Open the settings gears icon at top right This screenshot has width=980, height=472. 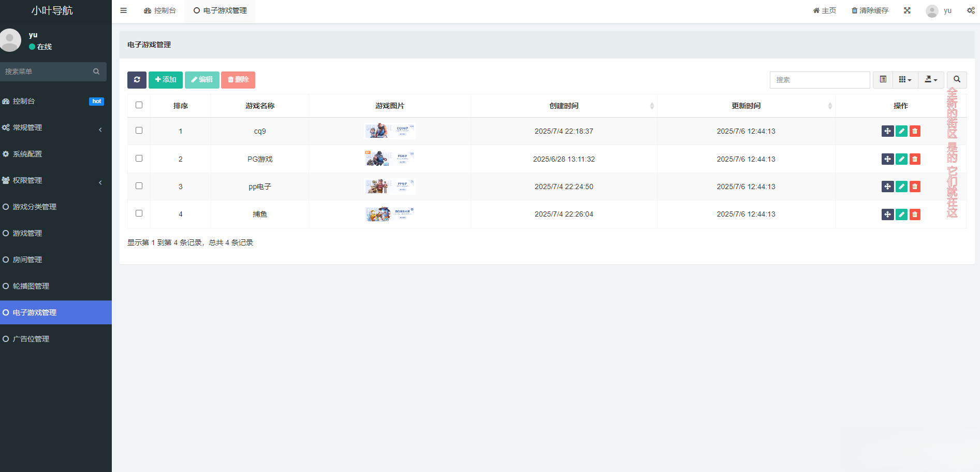pos(971,10)
